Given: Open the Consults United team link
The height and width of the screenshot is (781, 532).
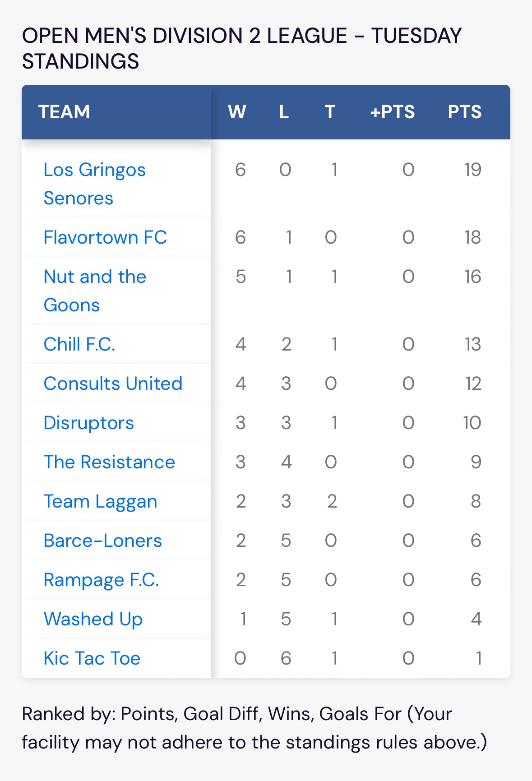Looking at the screenshot, I should 113,384.
